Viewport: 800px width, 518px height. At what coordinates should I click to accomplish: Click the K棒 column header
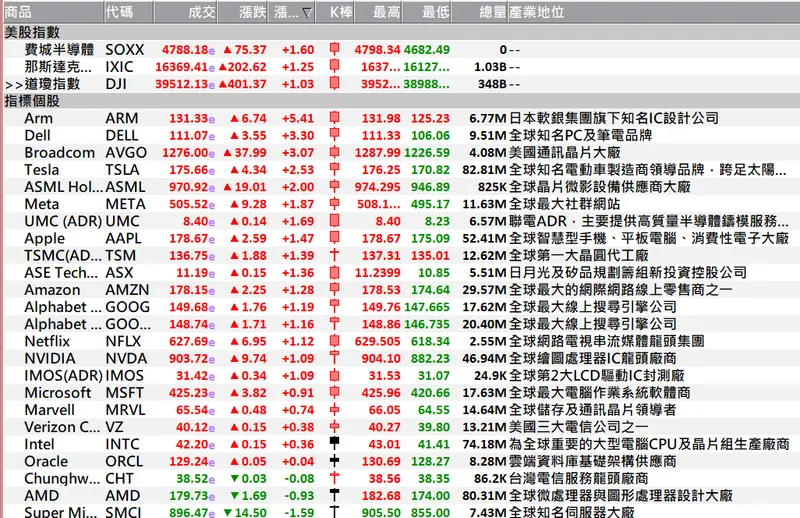(334, 12)
